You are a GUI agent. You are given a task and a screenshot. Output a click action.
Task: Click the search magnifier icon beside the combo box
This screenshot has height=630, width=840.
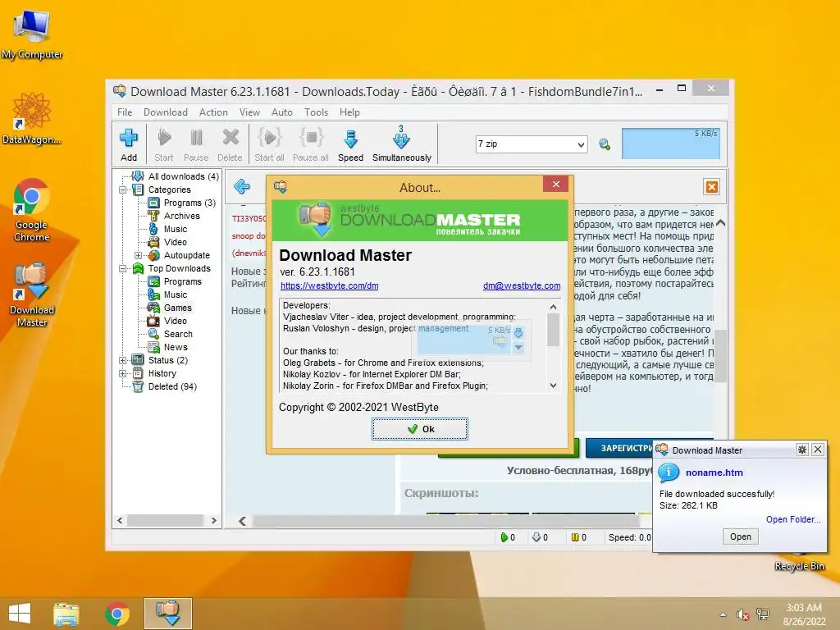click(x=605, y=144)
